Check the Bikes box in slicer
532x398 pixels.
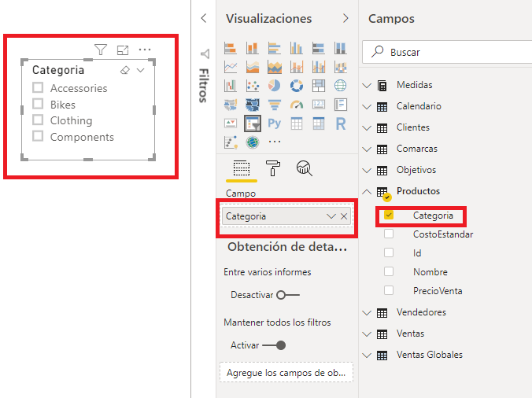point(38,103)
